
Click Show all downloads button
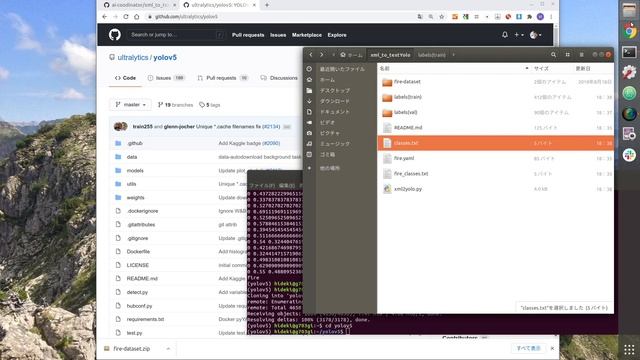(529, 348)
